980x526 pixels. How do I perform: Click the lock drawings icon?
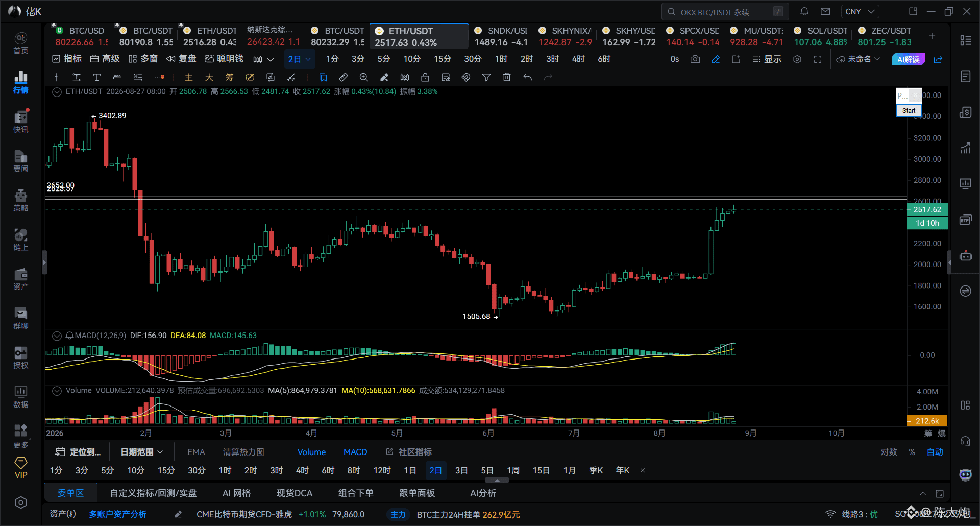point(425,77)
